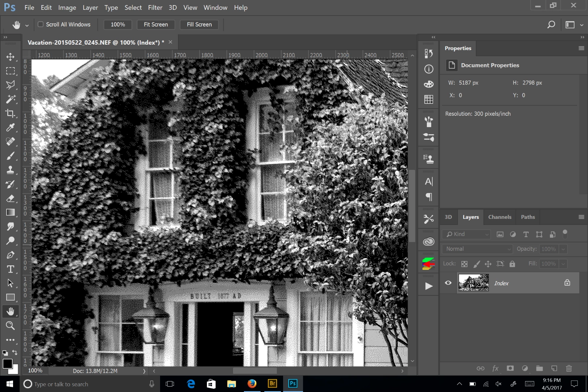Open the Fill dropdown arrow
The height and width of the screenshot is (392, 588).
coord(563,264)
